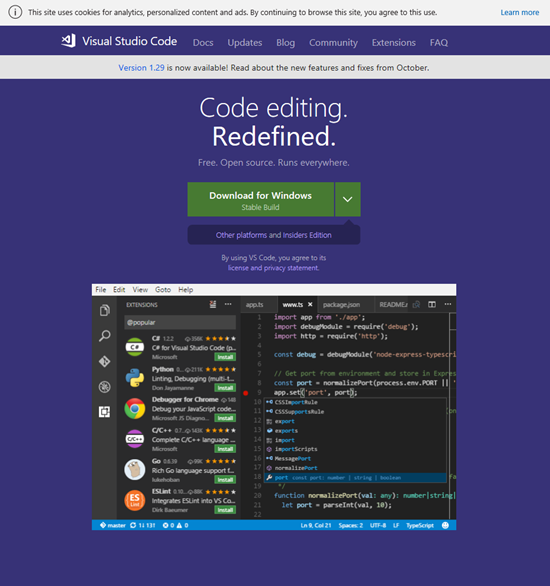The image size is (550, 586).
Task: Click the TypeScript language mode indicator
Action: click(x=420, y=525)
